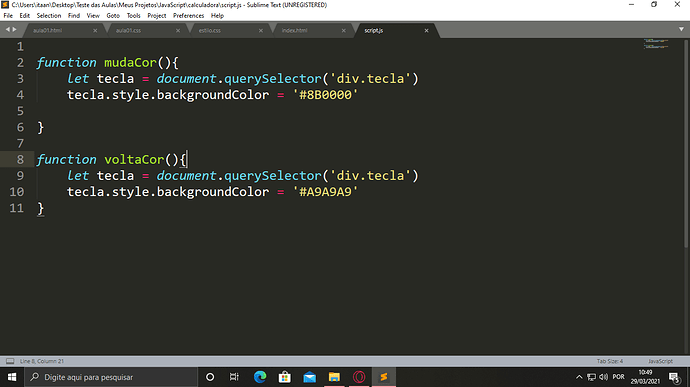Open volume control tray icon
The height and width of the screenshot is (387, 690).
coord(603,377)
